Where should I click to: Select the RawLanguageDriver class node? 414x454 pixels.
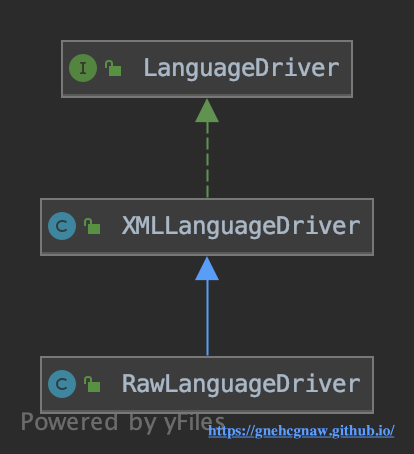(x=207, y=385)
